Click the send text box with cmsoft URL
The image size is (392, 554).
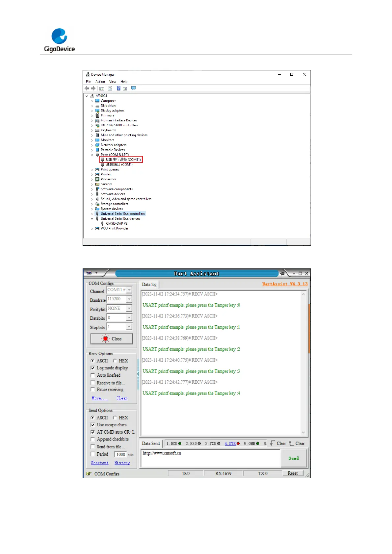(210, 458)
